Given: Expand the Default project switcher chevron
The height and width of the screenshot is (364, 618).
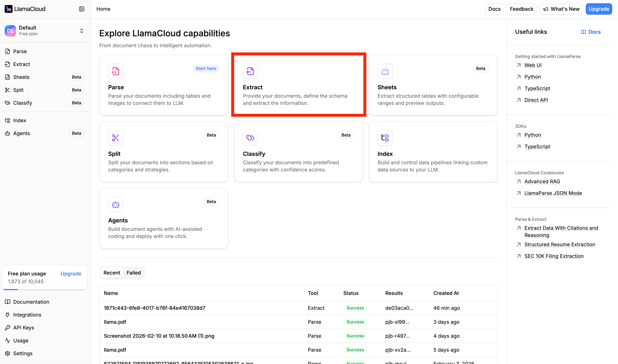Looking at the screenshot, I should click(x=82, y=31).
